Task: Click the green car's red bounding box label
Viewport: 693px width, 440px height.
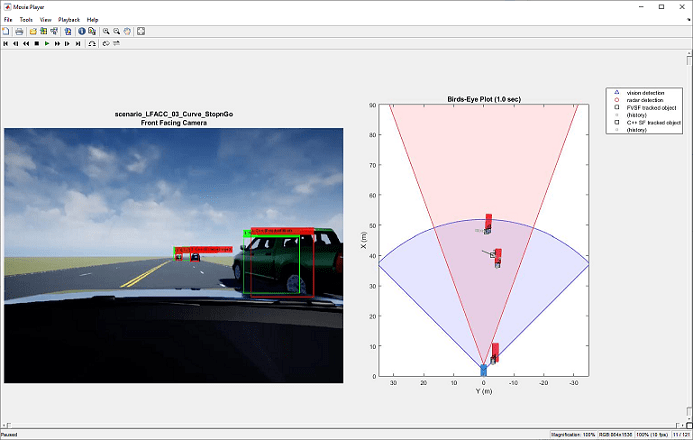Action: click(283, 230)
